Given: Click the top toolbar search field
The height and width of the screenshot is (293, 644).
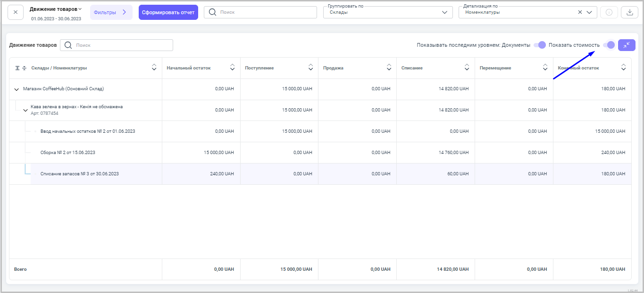Looking at the screenshot, I should 260,12.
